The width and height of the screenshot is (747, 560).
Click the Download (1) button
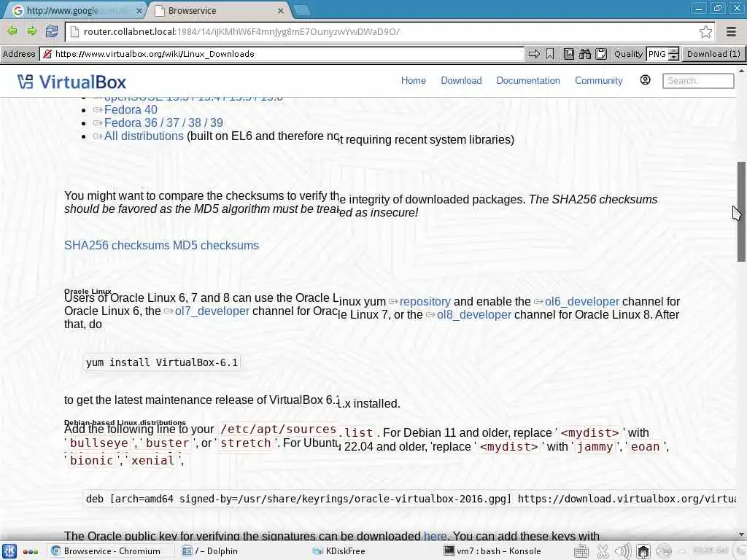(713, 54)
